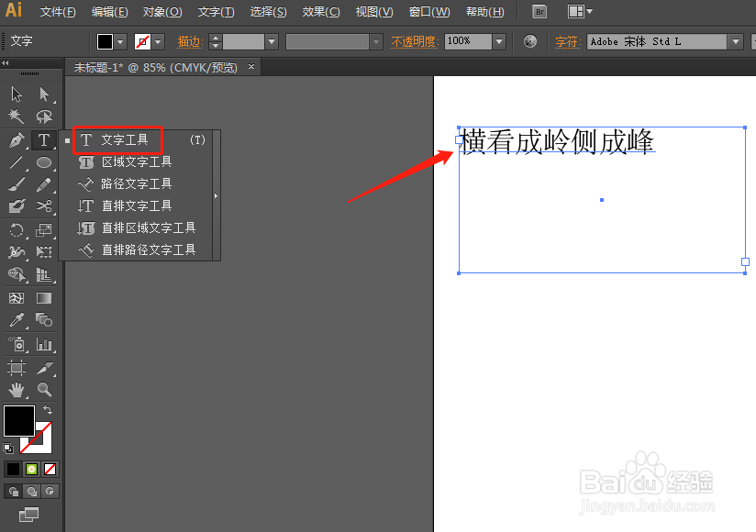This screenshot has width=756, height=532.
Task: Choose the Pen tool
Action: [16, 140]
